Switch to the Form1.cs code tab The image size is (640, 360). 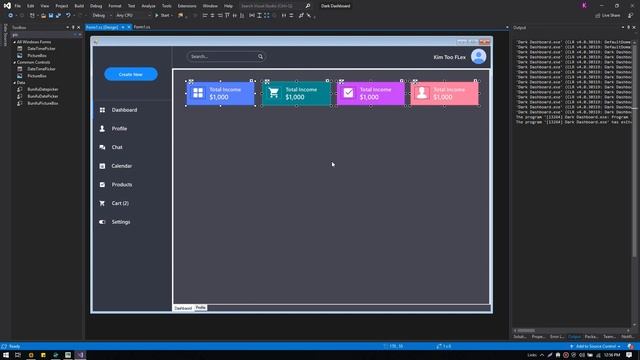coord(142,27)
